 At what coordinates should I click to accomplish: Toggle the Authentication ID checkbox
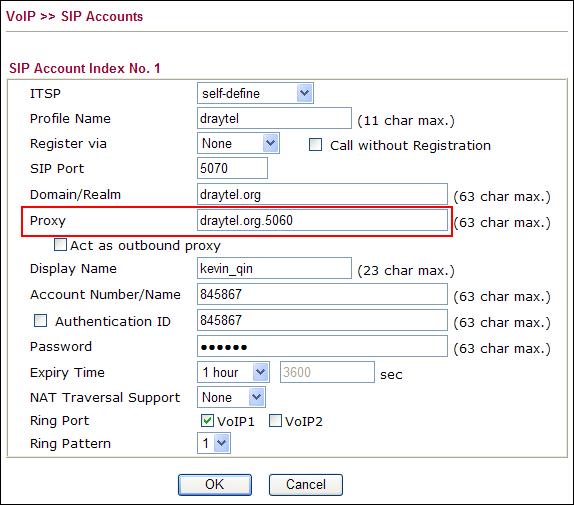tap(40, 321)
